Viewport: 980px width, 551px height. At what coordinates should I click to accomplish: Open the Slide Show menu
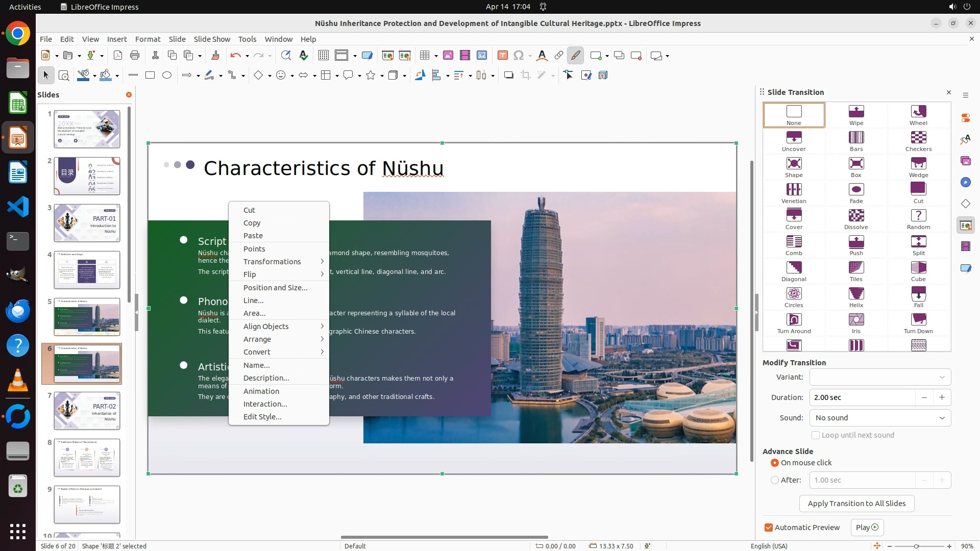click(212, 39)
